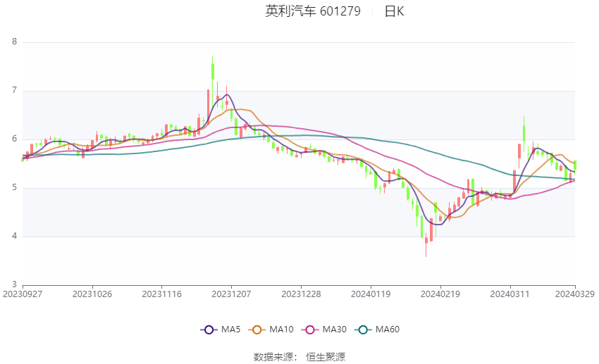Click the MA60 legend text label
Image resolution: width=599 pixels, height=364 pixels.
388,330
